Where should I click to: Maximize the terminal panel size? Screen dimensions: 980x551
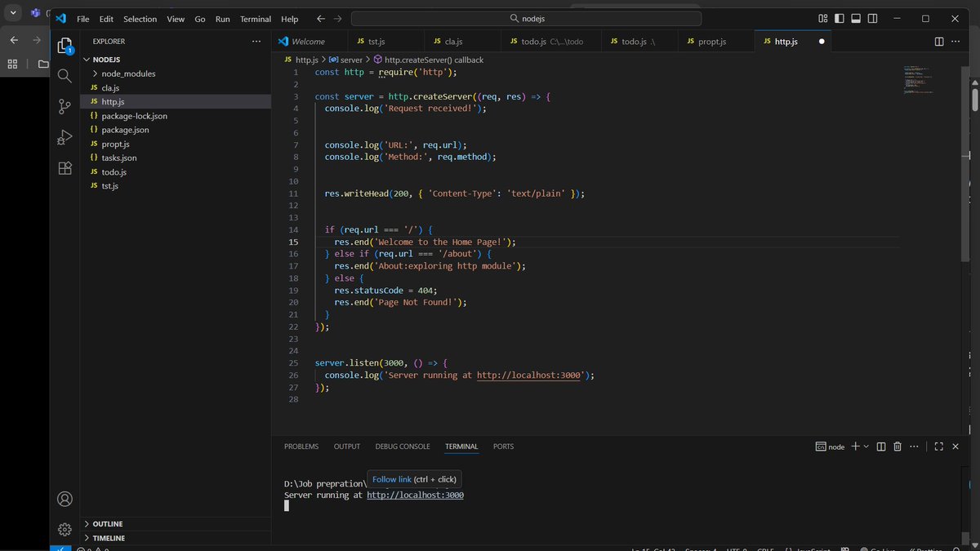939,447
